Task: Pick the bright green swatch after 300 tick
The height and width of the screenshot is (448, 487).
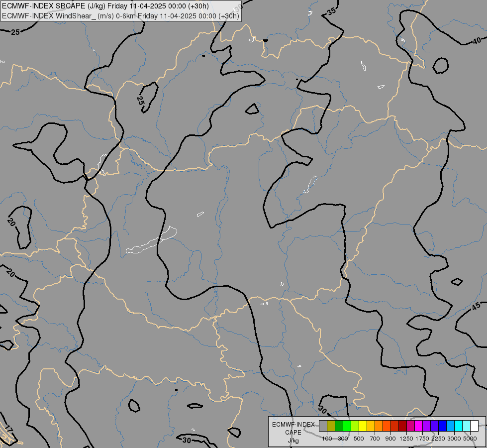Action: [347, 426]
